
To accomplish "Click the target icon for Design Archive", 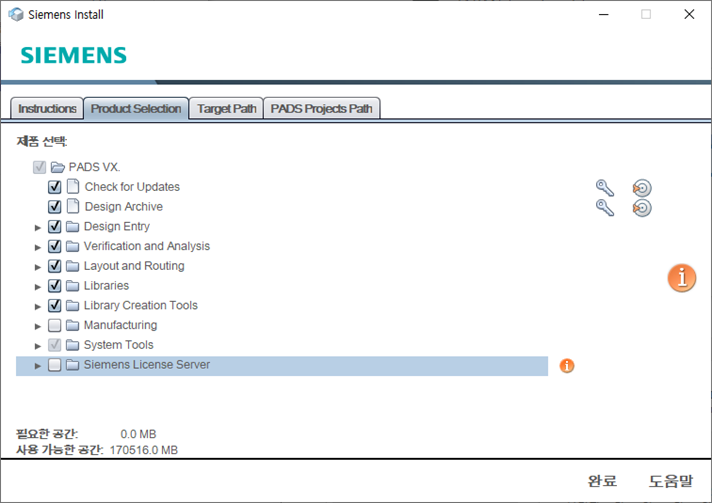I will [x=642, y=207].
